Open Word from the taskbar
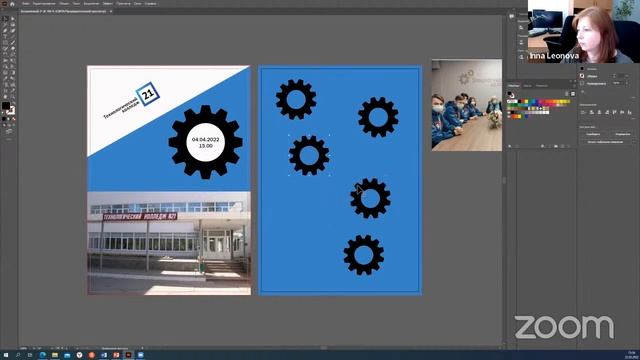 point(104,355)
